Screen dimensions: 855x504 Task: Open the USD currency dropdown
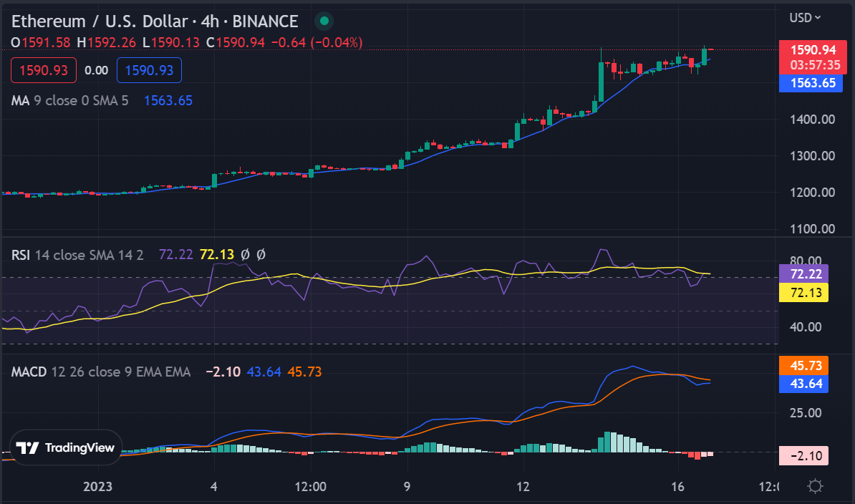(x=805, y=18)
